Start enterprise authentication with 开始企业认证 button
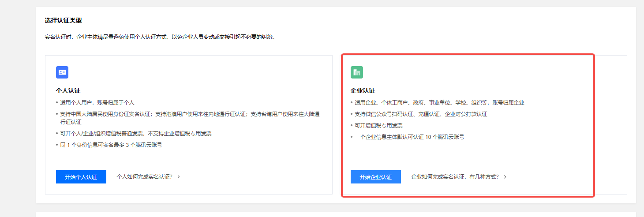644x217 pixels. (376, 177)
